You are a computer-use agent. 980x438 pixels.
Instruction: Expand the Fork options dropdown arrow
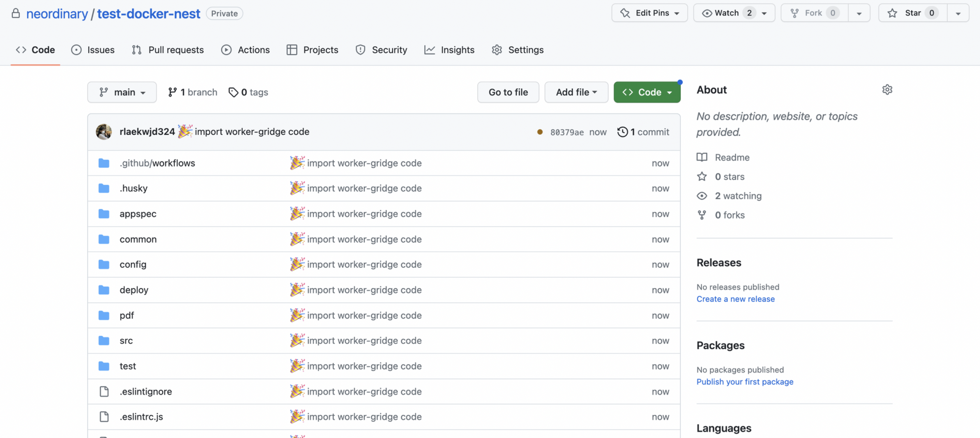click(x=859, y=13)
